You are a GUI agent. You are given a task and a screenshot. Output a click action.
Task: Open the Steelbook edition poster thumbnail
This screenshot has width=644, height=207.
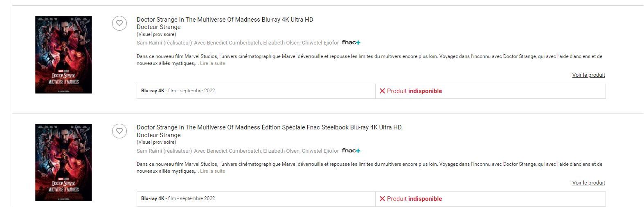pyautogui.click(x=63, y=162)
